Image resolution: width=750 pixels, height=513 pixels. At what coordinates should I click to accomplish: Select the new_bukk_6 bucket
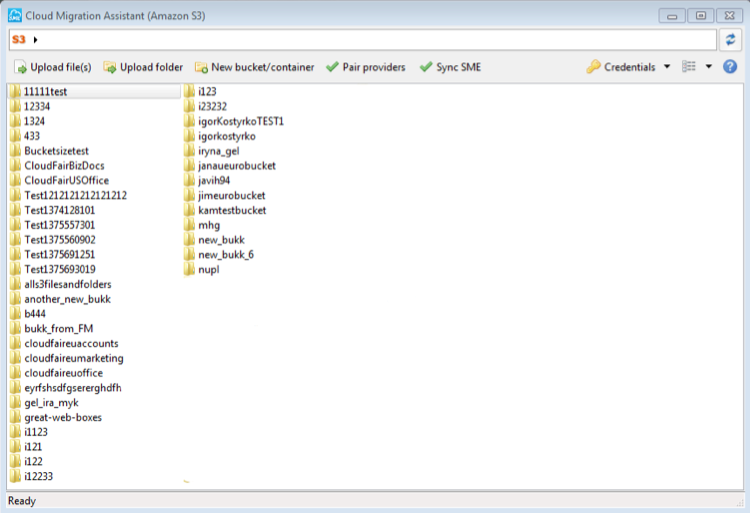point(226,254)
